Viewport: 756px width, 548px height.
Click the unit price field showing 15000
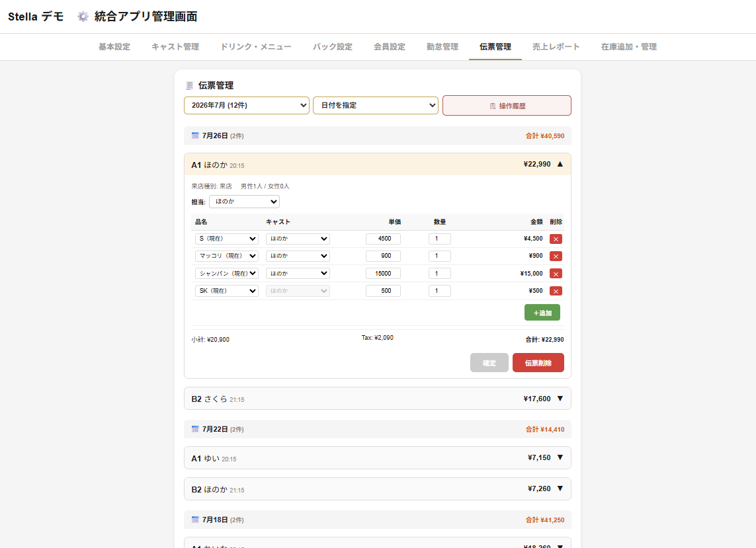[x=383, y=273]
